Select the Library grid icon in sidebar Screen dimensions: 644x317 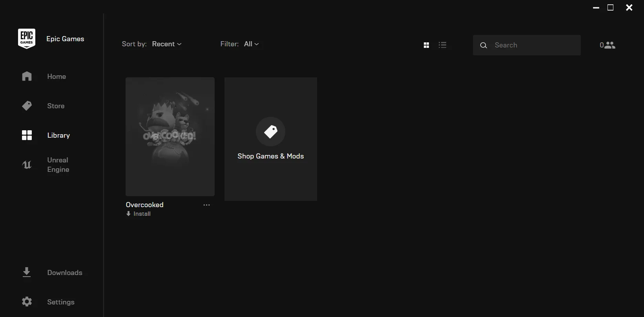coord(27,135)
